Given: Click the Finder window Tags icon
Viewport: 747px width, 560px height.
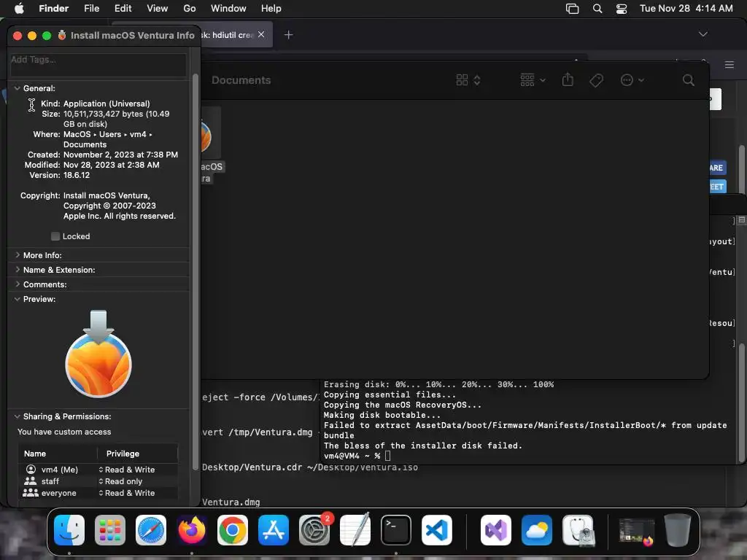Looking at the screenshot, I should click(596, 80).
